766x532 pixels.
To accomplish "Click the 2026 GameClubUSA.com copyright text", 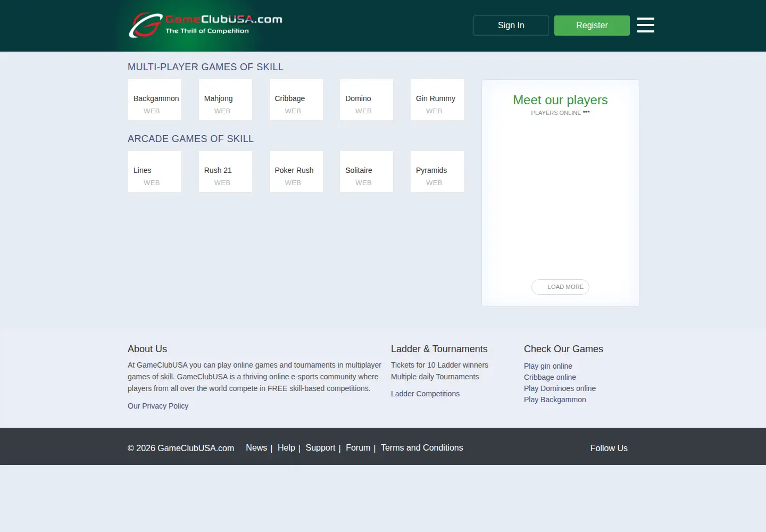I will pyautogui.click(x=181, y=448).
